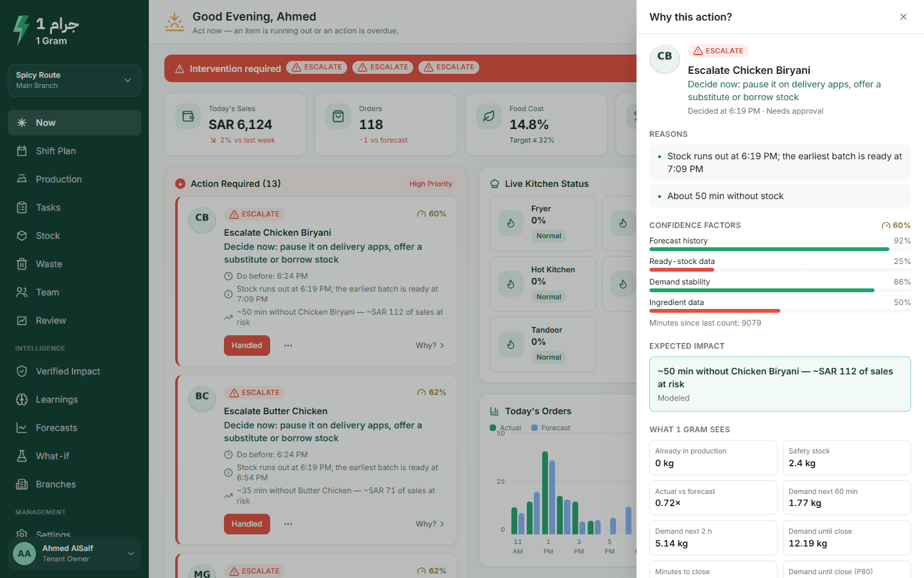Screen dimensions: 924x578
Task: Close the 'Why this action?' panel
Action: coord(903,17)
